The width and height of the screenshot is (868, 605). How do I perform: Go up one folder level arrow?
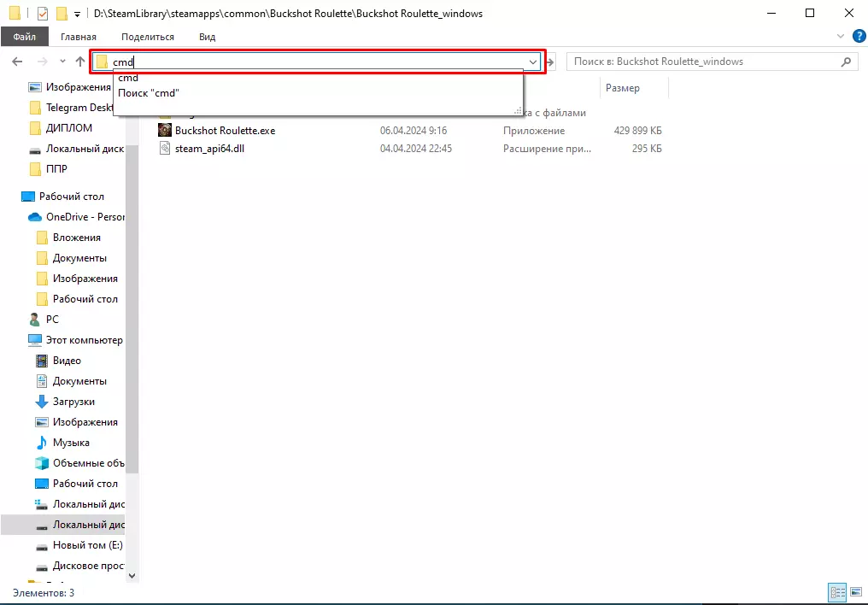point(80,62)
